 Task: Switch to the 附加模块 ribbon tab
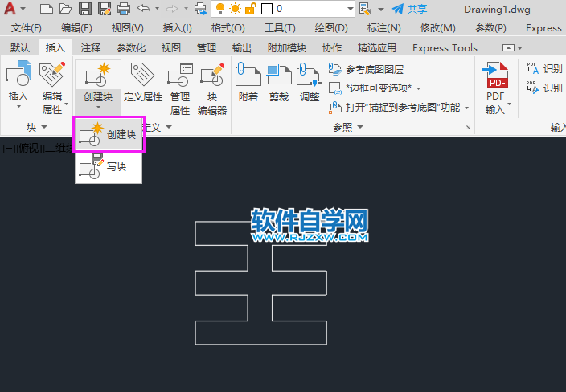pos(286,47)
